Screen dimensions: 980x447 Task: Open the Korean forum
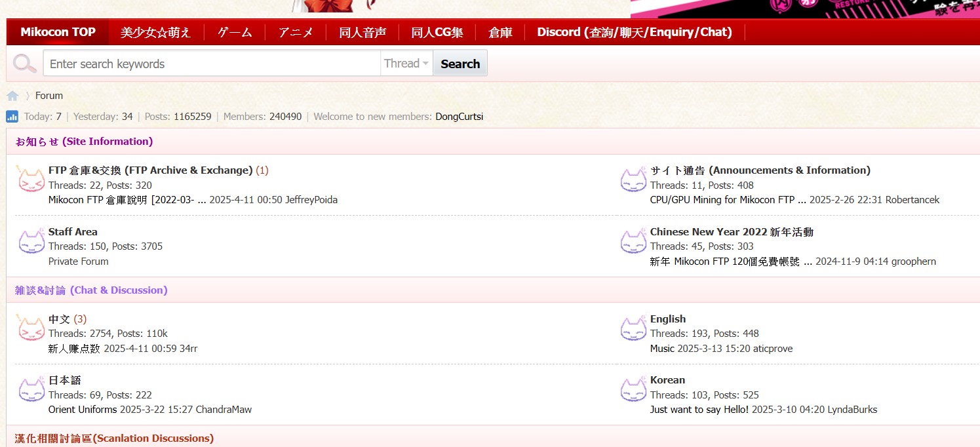(x=667, y=380)
